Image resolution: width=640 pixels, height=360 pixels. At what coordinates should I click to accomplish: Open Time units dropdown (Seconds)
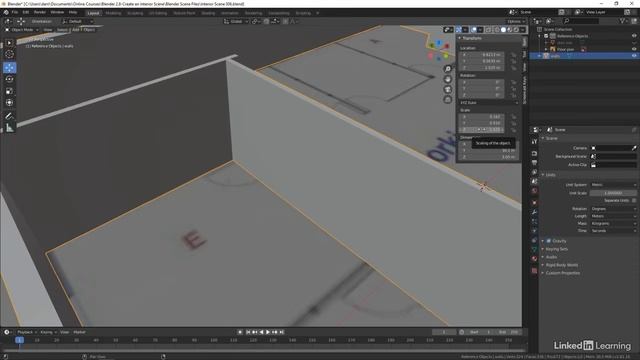coord(613,231)
